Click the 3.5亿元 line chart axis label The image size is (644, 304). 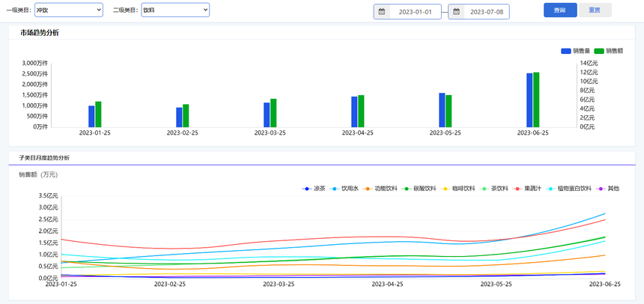tap(48, 195)
